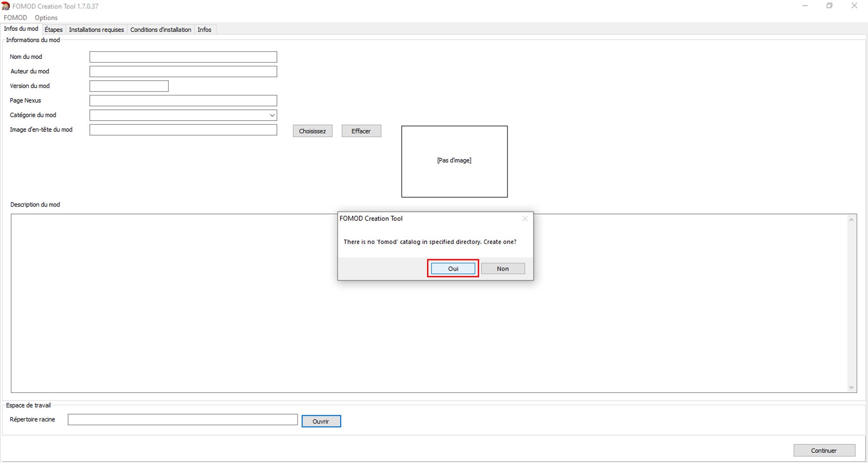Open the FOMOD menu
868x463 pixels.
(15, 18)
